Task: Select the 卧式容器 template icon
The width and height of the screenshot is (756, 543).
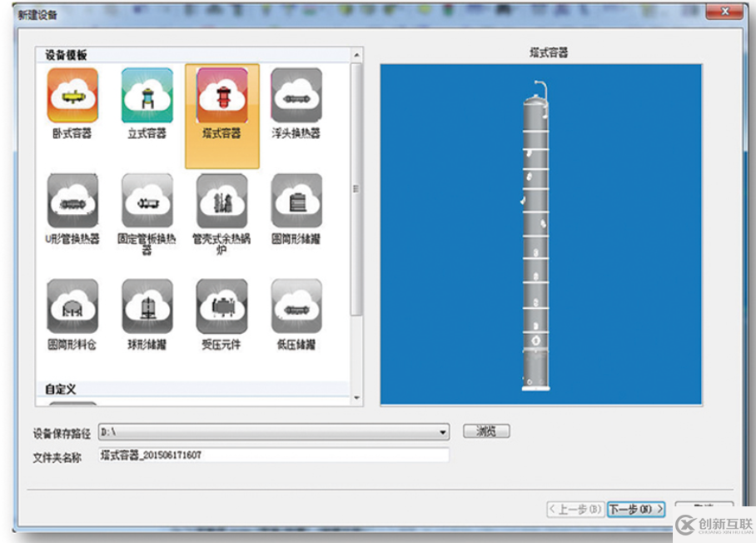Action: point(72,96)
